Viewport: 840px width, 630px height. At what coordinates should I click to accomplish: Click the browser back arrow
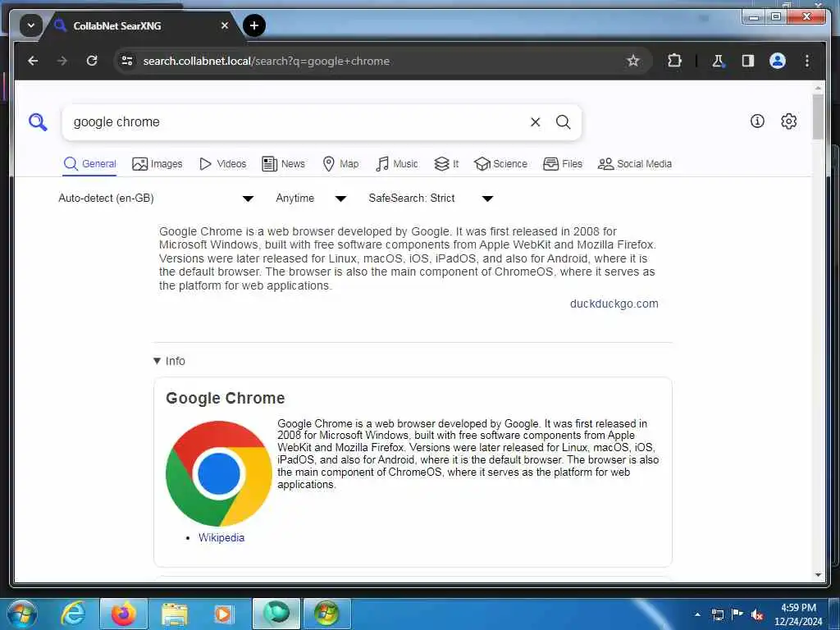pos(33,61)
